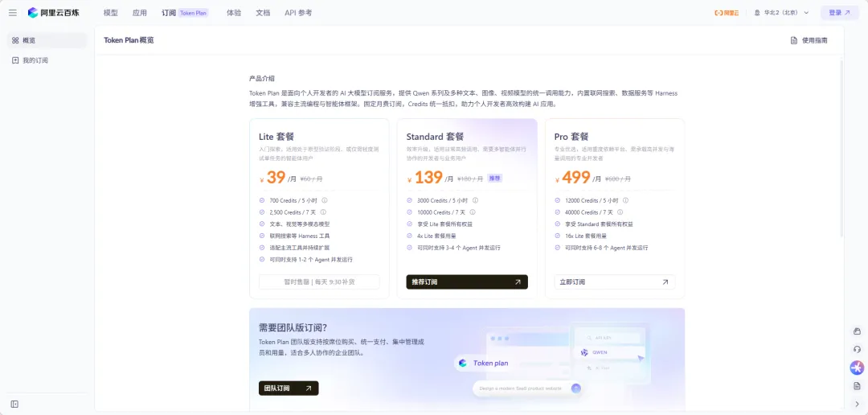The height and width of the screenshot is (415, 868).
Task: Open the document icon in right rail
Action: [857, 385]
